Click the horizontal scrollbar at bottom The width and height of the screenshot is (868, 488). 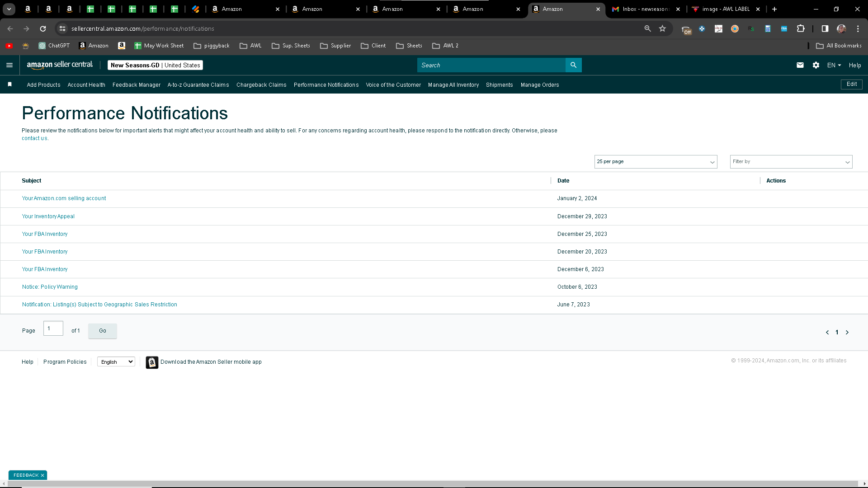(x=433, y=483)
